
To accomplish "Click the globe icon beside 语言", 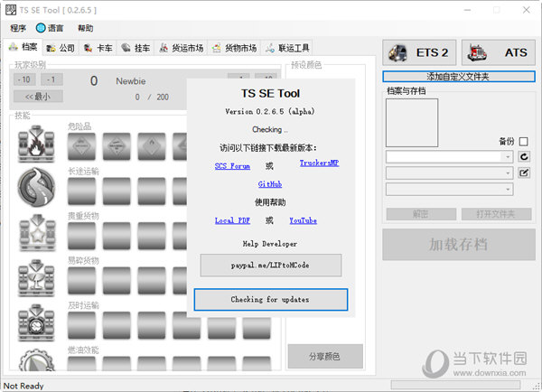I will [41, 28].
